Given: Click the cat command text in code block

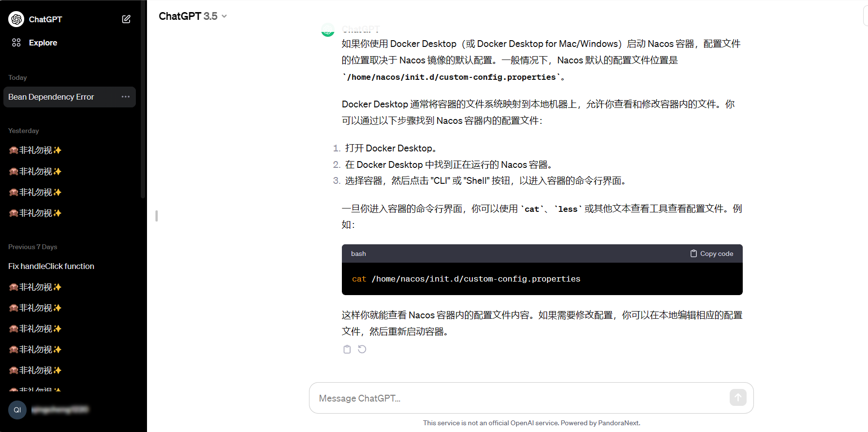Looking at the screenshot, I should coord(359,279).
